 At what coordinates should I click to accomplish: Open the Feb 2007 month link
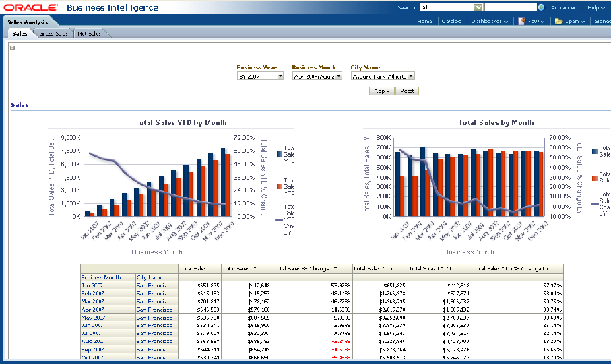pyautogui.click(x=92, y=293)
